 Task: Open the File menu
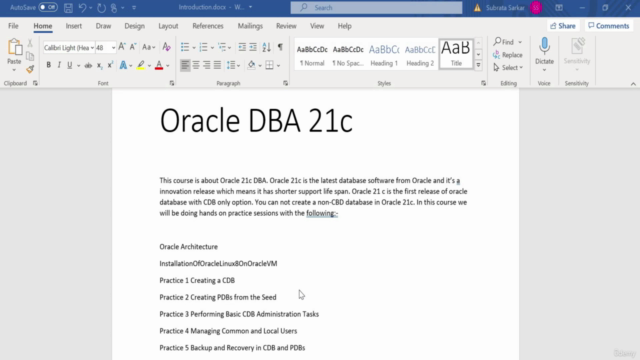pos(13,26)
